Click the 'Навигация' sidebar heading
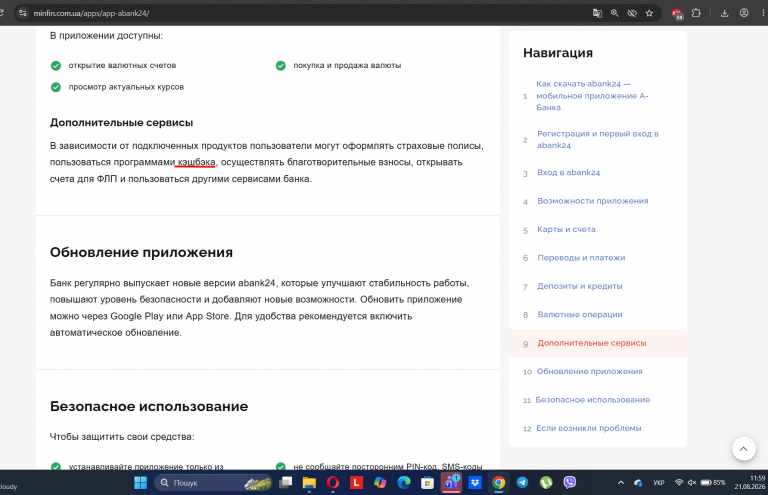Image resolution: width=768 pixels, height=495 pixels. pyautogui.click(x=558, y=53)
